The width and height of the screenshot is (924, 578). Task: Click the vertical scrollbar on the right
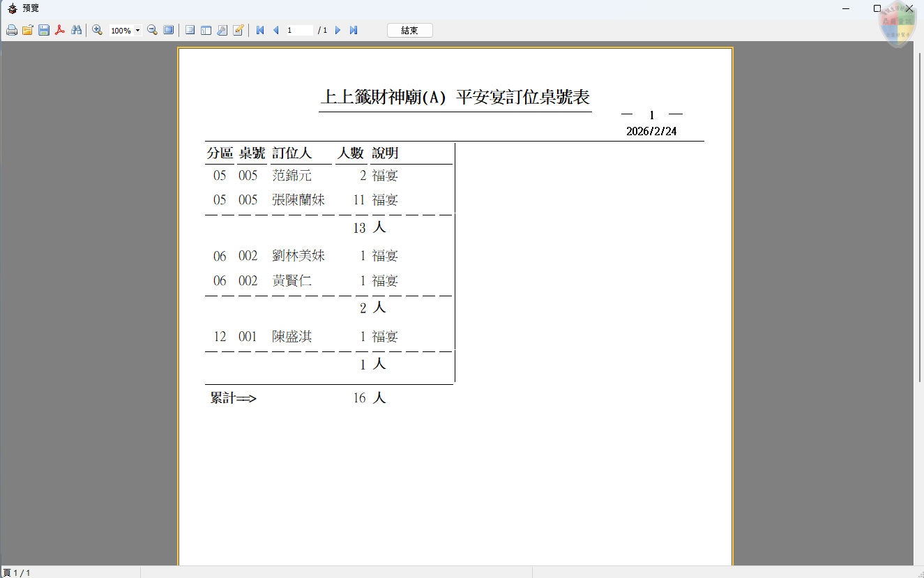(918, 209)
